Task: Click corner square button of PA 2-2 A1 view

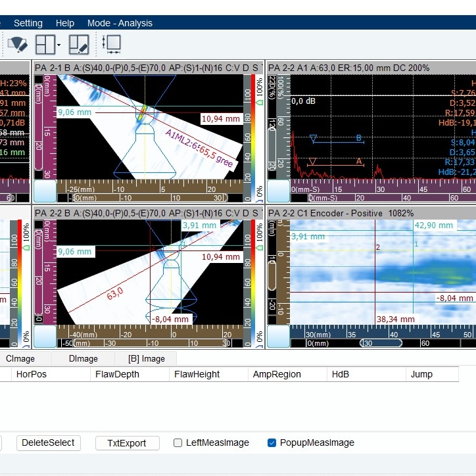Action: click(278, 191)
